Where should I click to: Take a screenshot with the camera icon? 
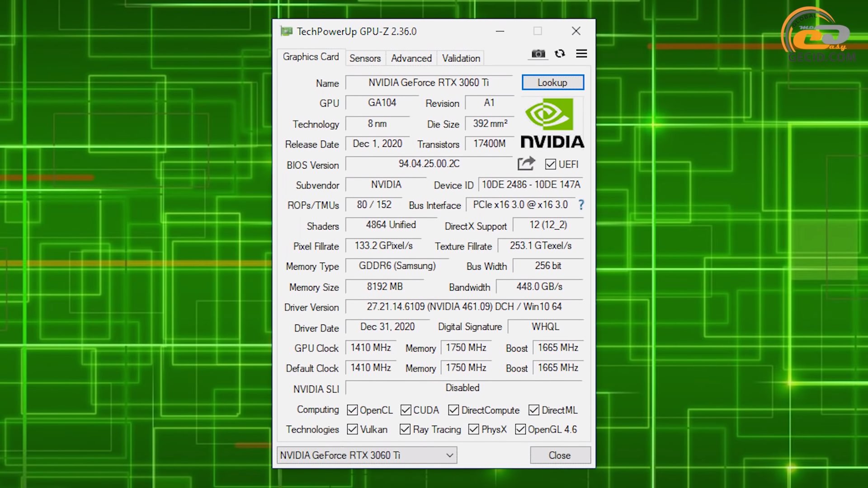[538, 54]
